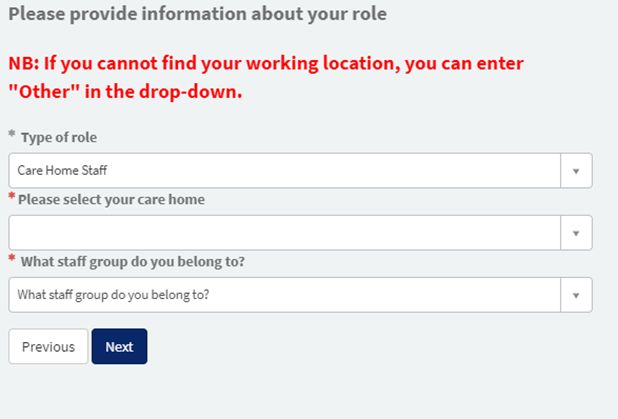Select the Care Home Staff selected value text
This screenshot has width=618, height=419.
(62, 170)
